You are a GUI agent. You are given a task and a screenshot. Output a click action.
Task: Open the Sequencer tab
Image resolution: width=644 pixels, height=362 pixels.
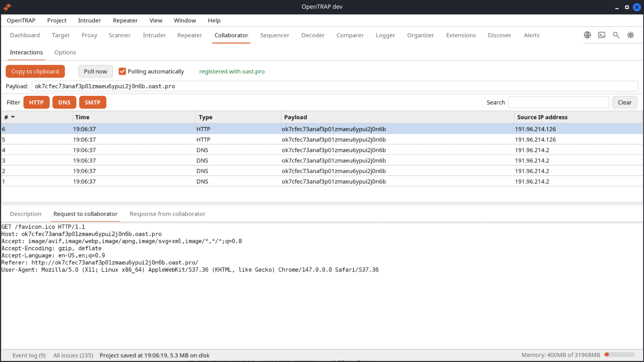tap(275, 35)
